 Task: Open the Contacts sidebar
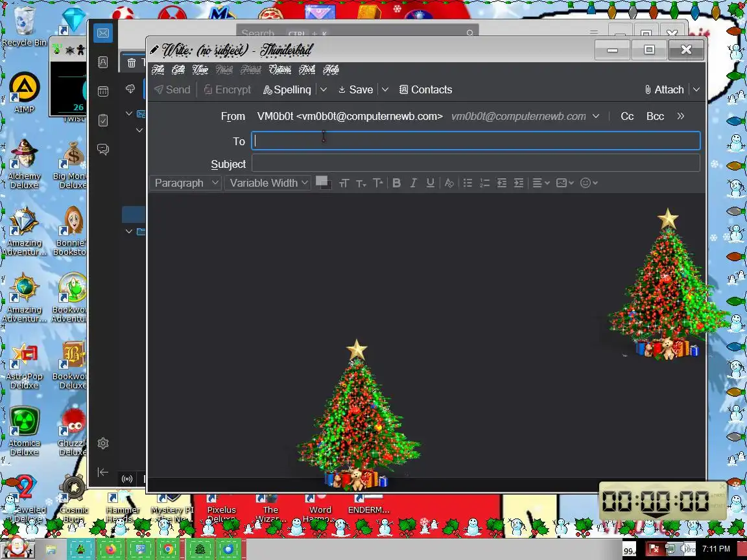click(x=425, y=89)
